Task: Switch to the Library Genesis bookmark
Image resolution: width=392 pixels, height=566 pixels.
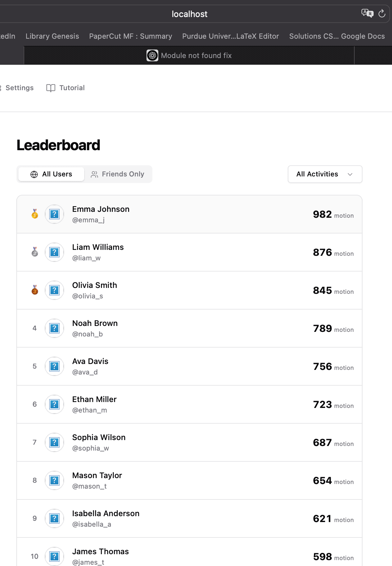Action: coord(52,36)
